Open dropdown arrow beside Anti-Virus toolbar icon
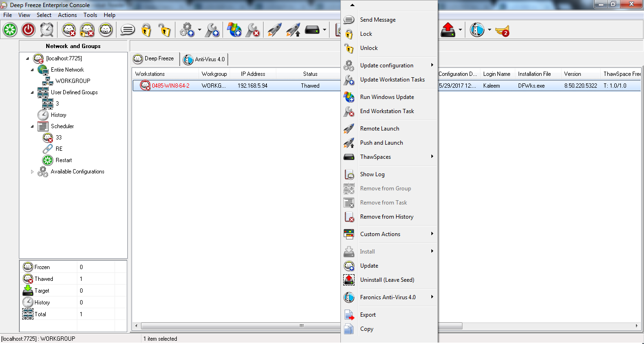The width and height of the screenshot is (644, 344). coord(489,30)
